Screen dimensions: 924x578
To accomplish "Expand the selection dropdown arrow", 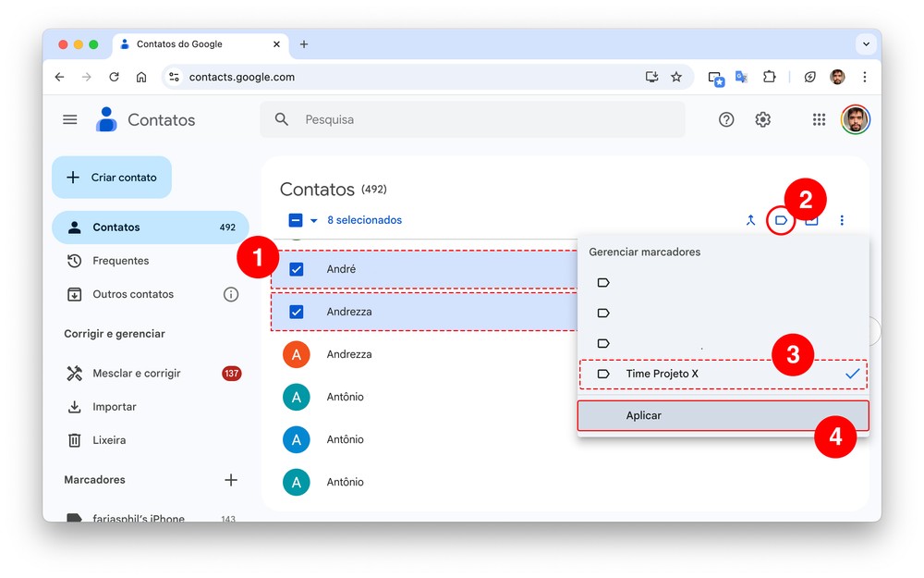I will click(313, 220).
